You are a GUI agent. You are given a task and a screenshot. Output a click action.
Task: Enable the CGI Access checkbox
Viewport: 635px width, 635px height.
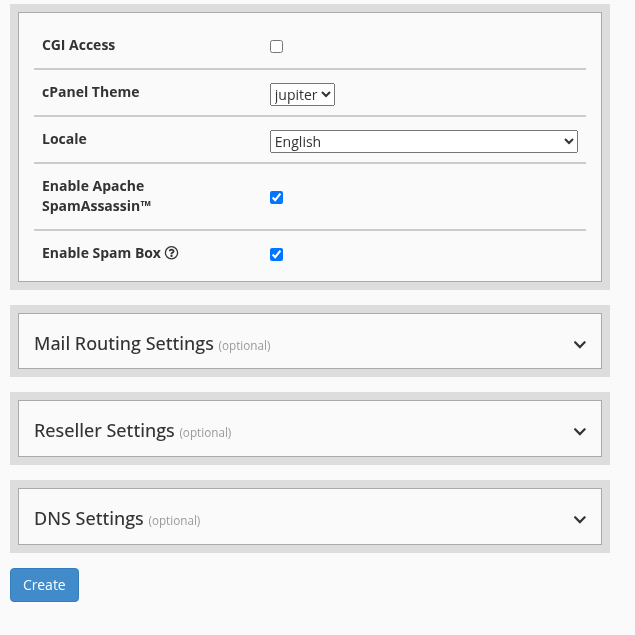pos(276,46)
